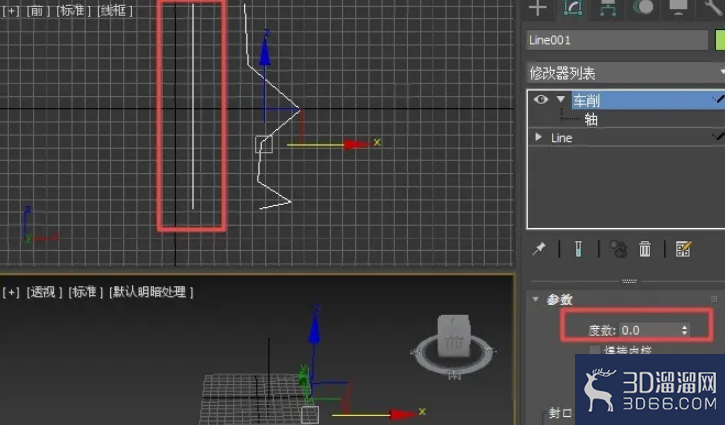
Task: Click the ViewCube front face
Action: (x=454, y=343)
